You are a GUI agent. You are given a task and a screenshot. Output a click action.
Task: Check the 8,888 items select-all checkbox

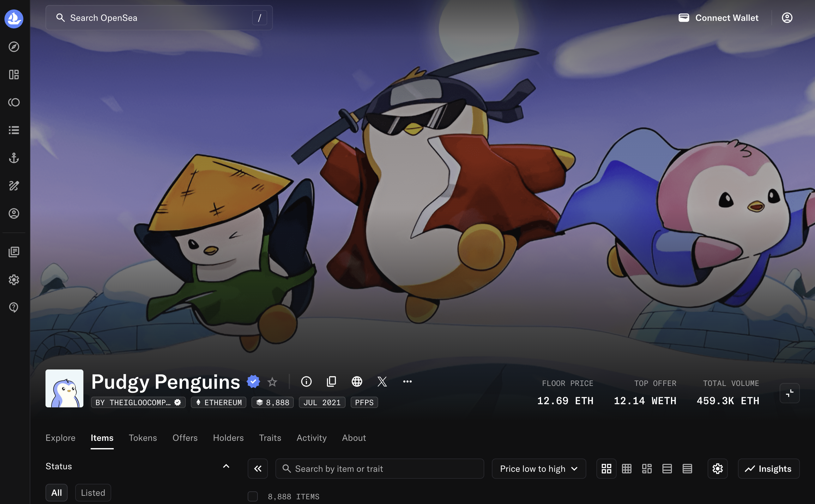coord(253,496)
